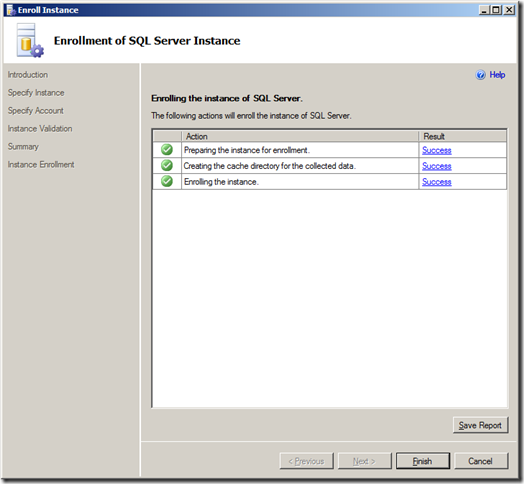Open Success link for Enrolling the instance
Screen dimensions: 524x484
click(436, 182)
